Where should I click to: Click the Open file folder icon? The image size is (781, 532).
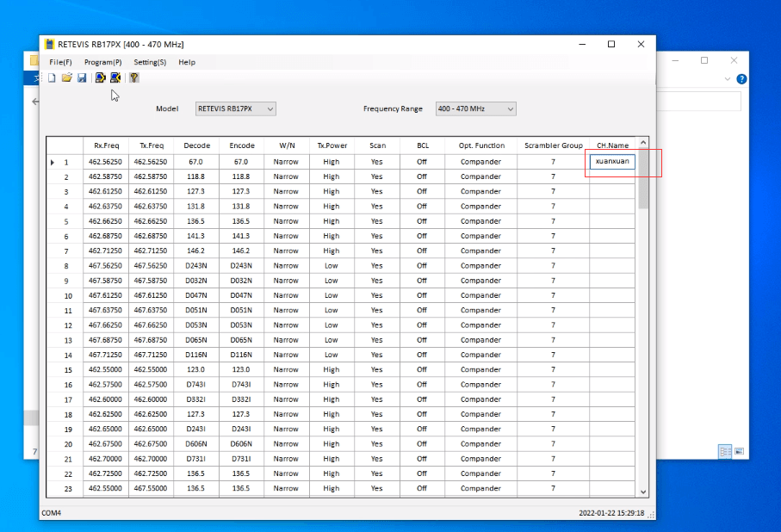point(66,77)
